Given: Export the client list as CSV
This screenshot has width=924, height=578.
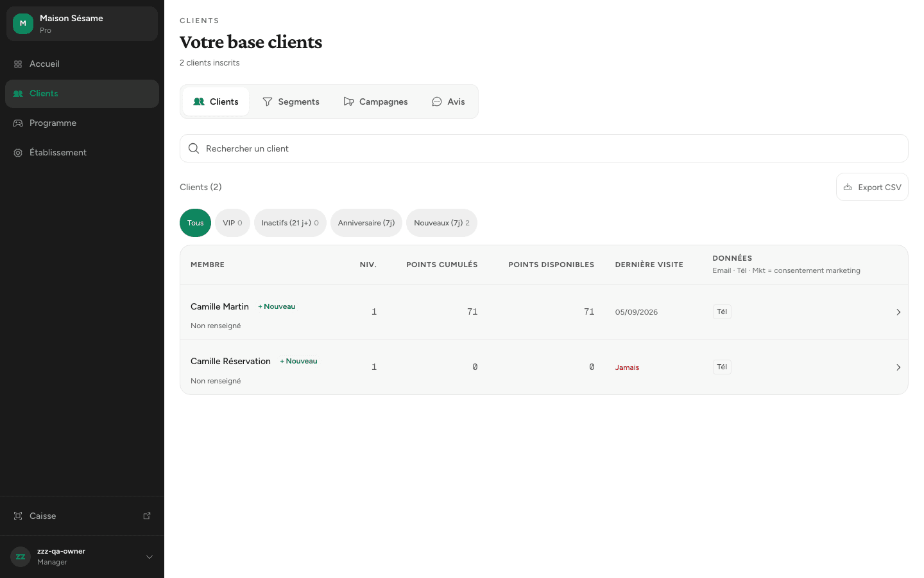Looking at the screenshot, I should coord(872,187).
